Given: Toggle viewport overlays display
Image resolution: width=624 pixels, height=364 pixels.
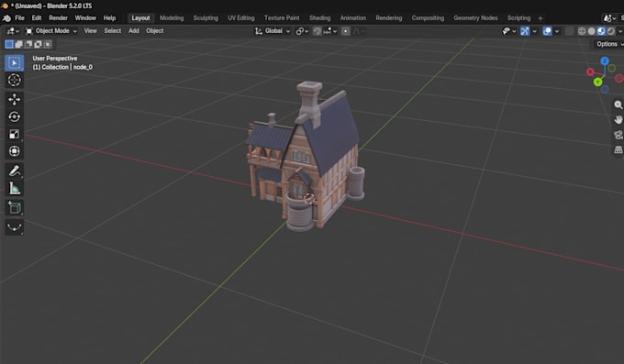Looking at the screenshot, I should [547, 31].
